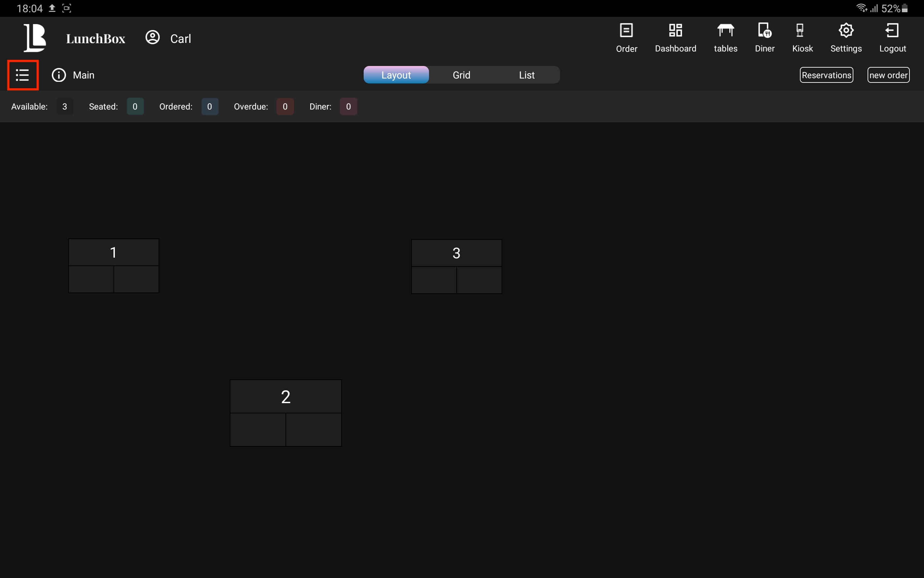Click the Logout icon
This screenshot has height=578, width=924.
pyautogui.click(x=892, y=31)
